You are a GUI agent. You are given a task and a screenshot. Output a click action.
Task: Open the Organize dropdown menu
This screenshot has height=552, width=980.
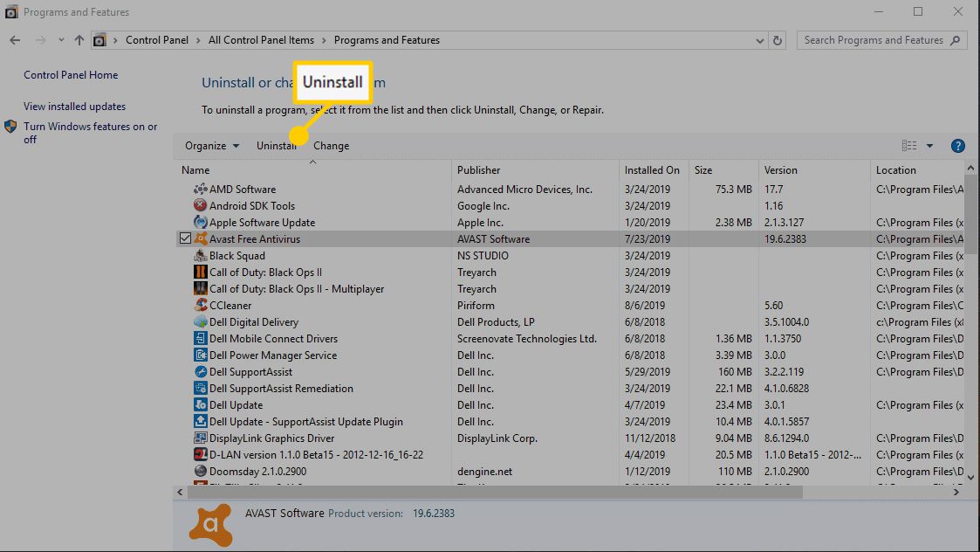click(211, 146)
